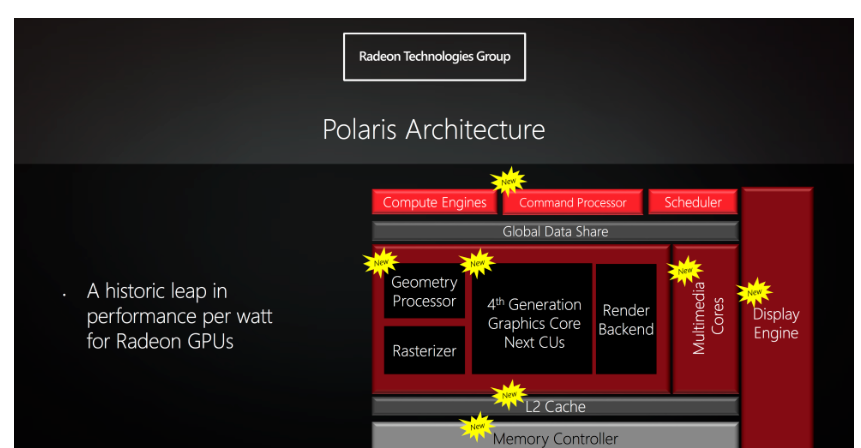Click the New starburst on Display Engine
Screen dimensions: 861x448
point(754,292)
